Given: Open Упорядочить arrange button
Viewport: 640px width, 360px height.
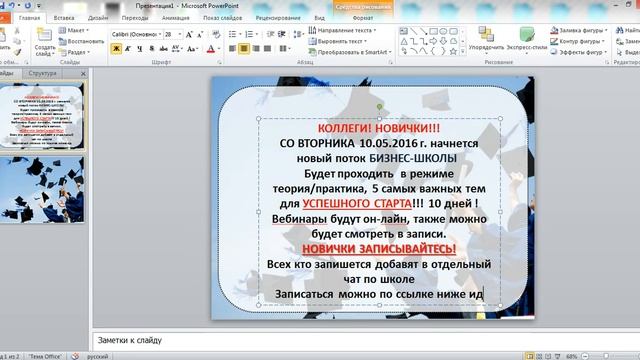Looking at the screenshot, I should click(x=486, y=41).
